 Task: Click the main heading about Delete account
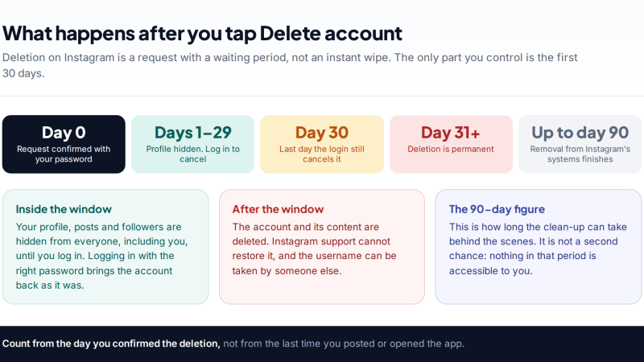202,34
